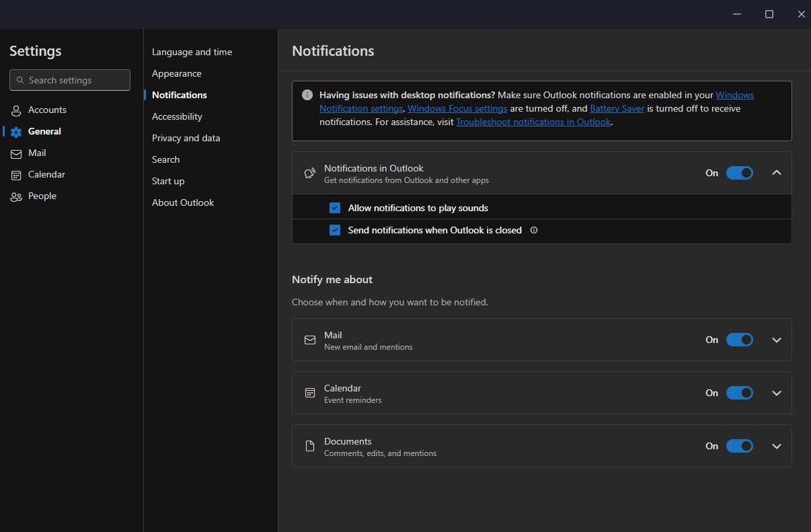Uncheck Allow notifications to play sounds
Image resolution: width=811 pixels, height=532 pixels.
[x=335, y=208]
